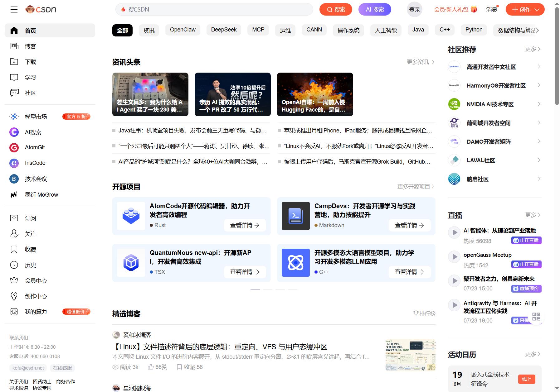Click the CSDN monkey logo
Screen dimensions: 560x392
click(x=41, y=9)
